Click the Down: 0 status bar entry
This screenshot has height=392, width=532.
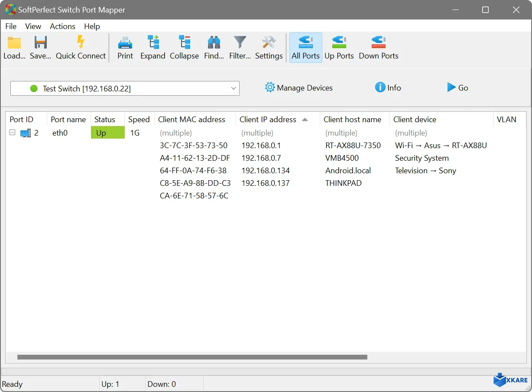(162, 384)
